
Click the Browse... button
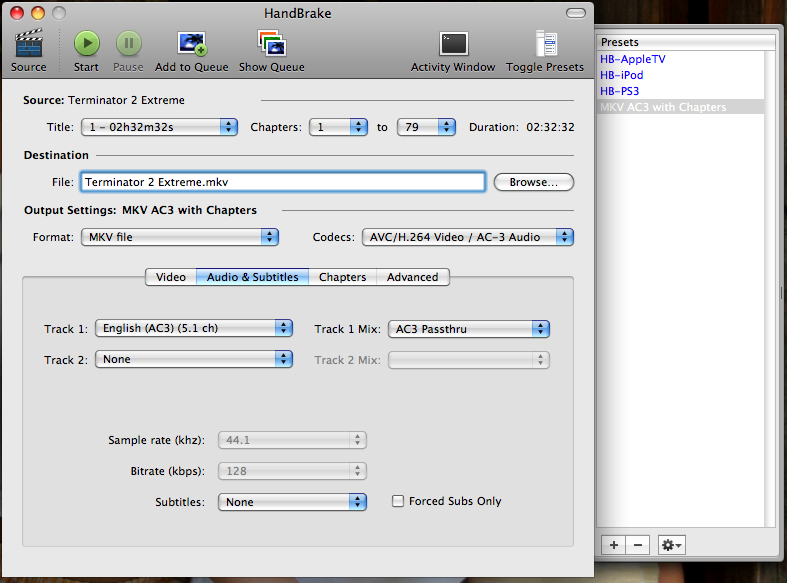(x=534, y=182)
